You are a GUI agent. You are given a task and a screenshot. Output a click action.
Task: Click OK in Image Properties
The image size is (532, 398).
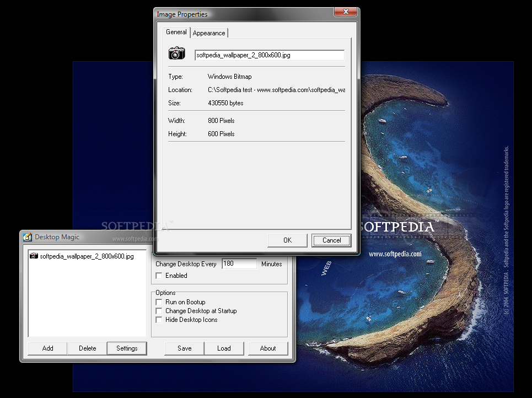click(x=287, y=240)
